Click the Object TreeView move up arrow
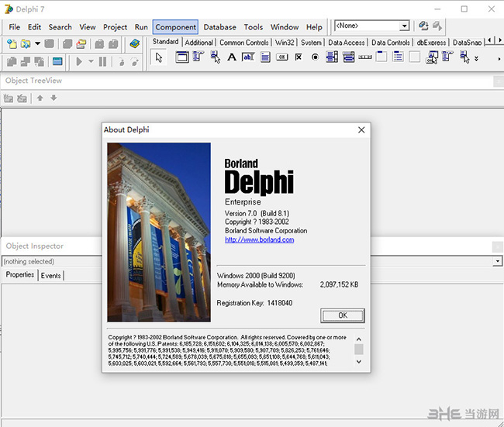 [x=40, y=98]
